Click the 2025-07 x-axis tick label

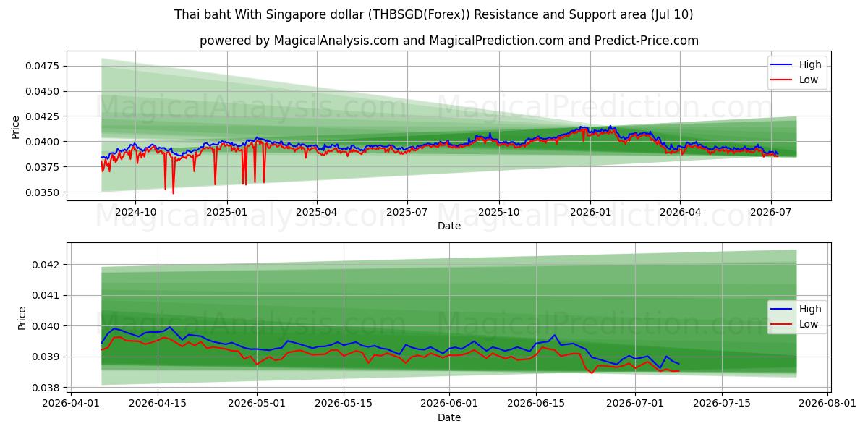407,212
